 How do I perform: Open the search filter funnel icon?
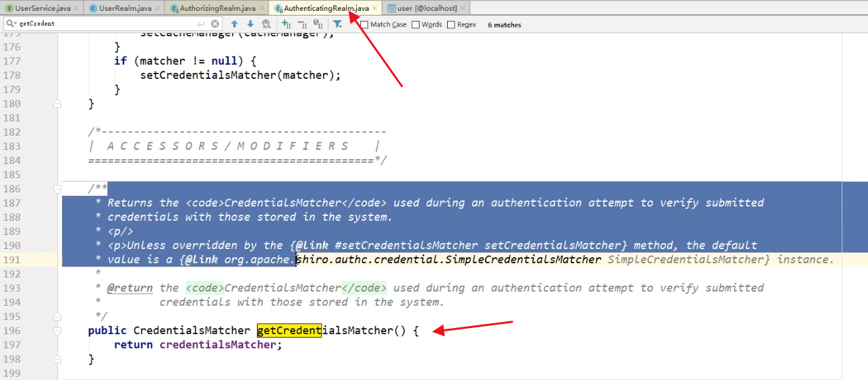(x=337, y=24)
